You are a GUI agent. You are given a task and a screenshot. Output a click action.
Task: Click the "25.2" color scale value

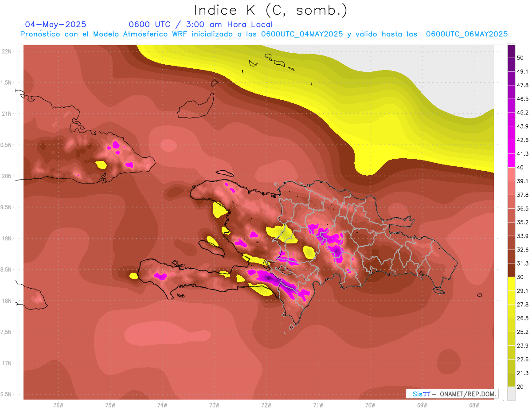(x=522, y=332)
